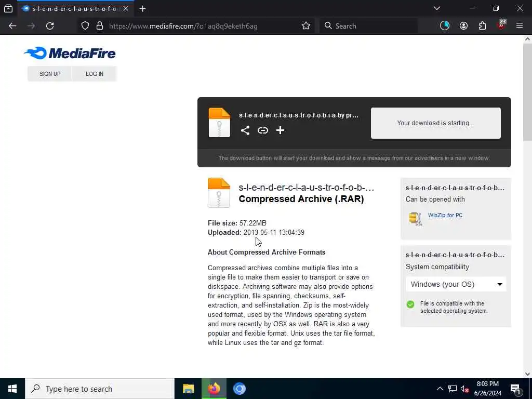
Task: Show hidden system tray icons chevron
Action: click(440, 389)
